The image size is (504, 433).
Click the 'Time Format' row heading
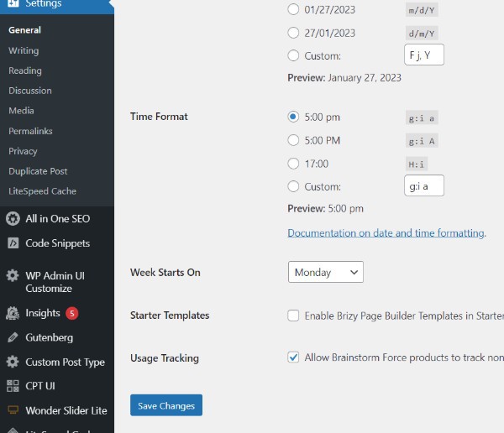click(159, 117)
